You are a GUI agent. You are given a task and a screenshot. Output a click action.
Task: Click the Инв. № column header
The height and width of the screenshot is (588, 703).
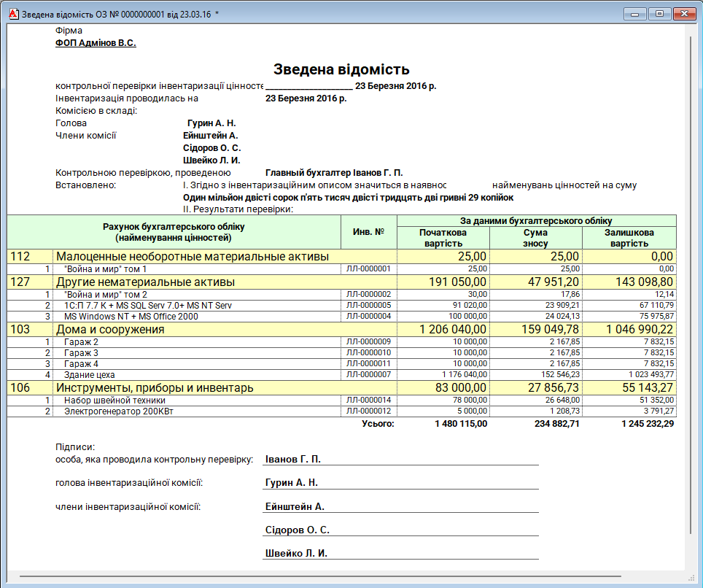[368, 232]
